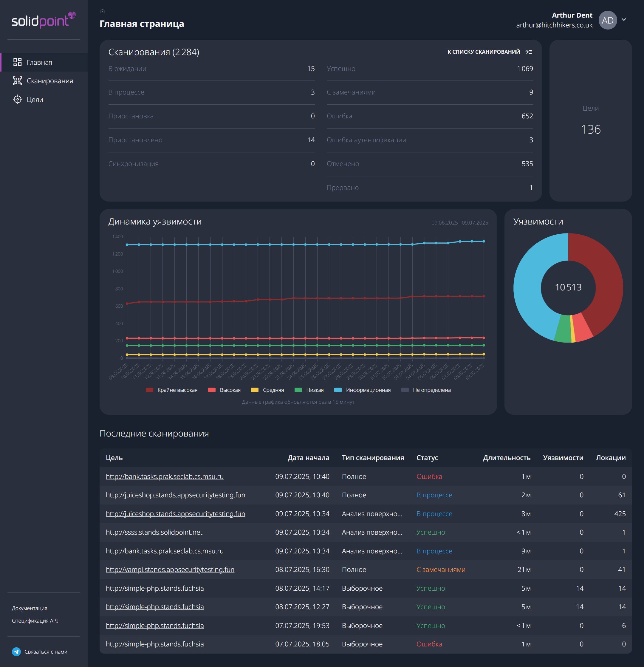
Task: Open the Спецификация API page
Action: pos(35,621)
